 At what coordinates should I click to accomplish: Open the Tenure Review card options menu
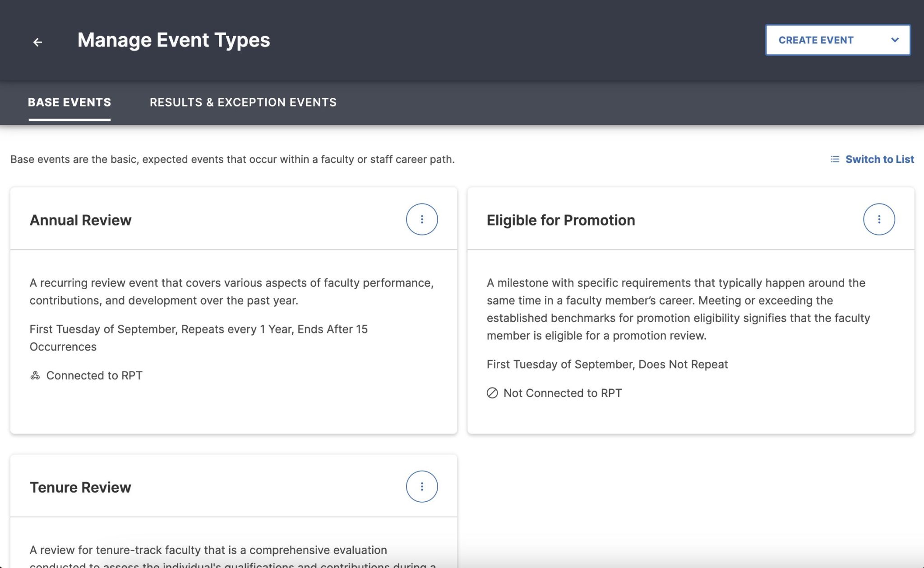pos(422,486)
